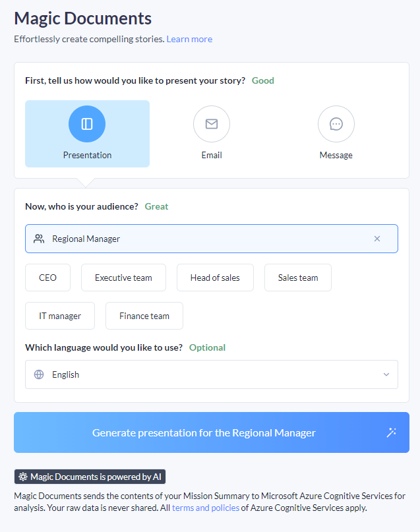420x532 pixels.
Task: Open the Learn more link
Action: [x=189, y=39]
